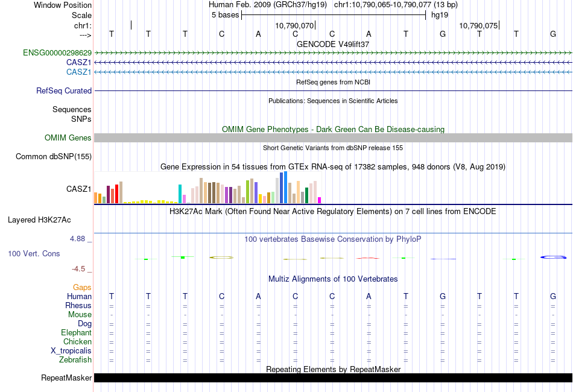The width and height of the screenshot is (573, 392).
Task: Click the green ENSG00000298629 arrow track line
Action: coord(333,53)
